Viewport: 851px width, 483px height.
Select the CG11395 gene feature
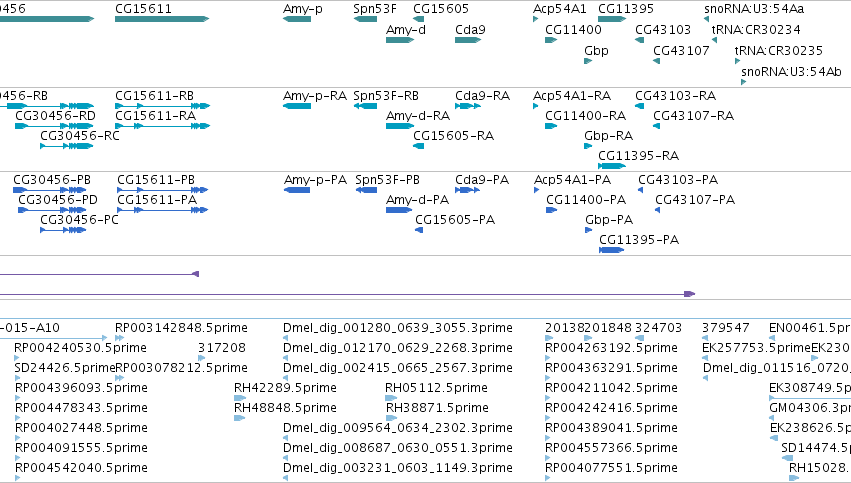tap(612, 19)
